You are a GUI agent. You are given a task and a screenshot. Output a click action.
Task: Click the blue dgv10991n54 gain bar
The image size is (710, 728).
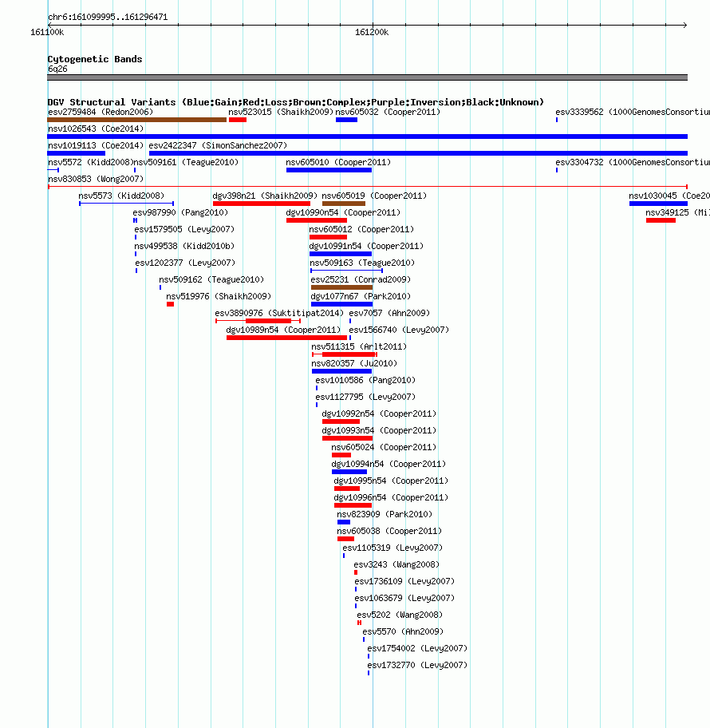341,254
